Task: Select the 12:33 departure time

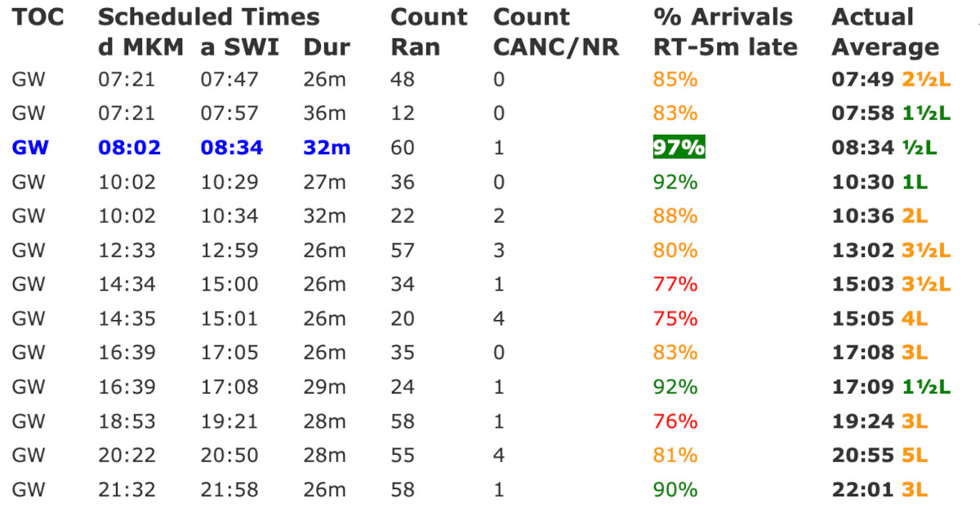Action: (x=127, y=250)
